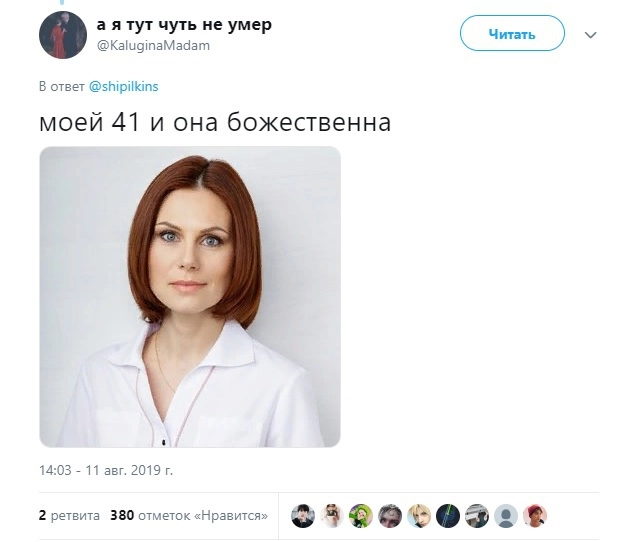636x542 pixels.
Task: Open the default gray silhouette liker avatar
Action: 506,516
